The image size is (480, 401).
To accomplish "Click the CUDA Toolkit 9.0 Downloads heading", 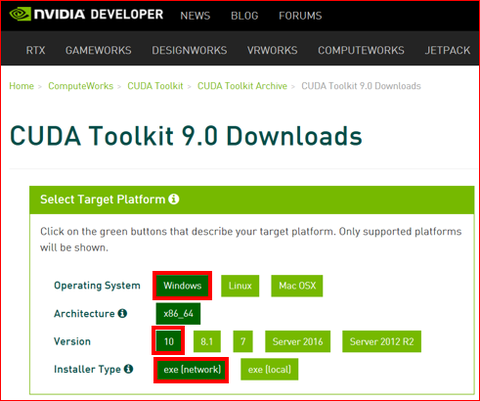I will point(186,136).
